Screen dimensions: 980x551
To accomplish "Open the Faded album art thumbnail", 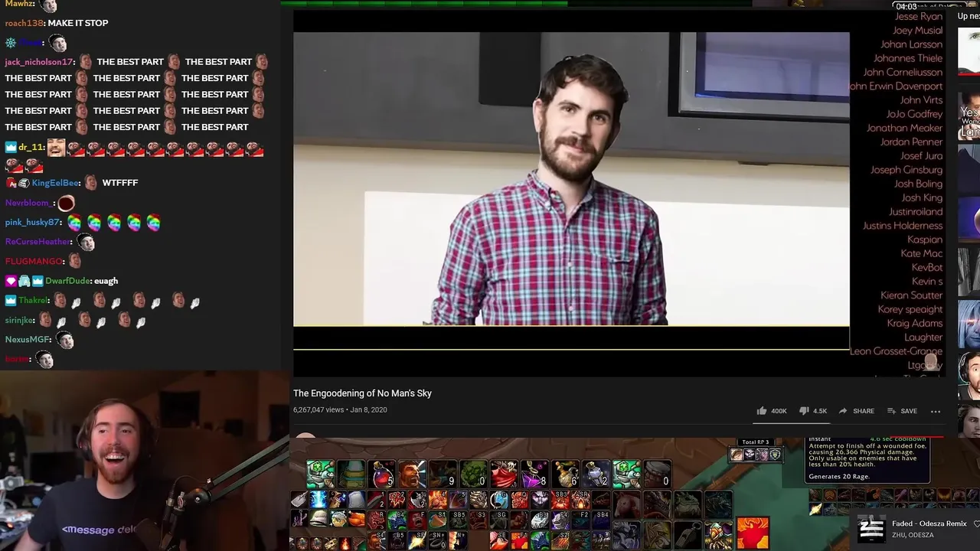I will 871,529.
